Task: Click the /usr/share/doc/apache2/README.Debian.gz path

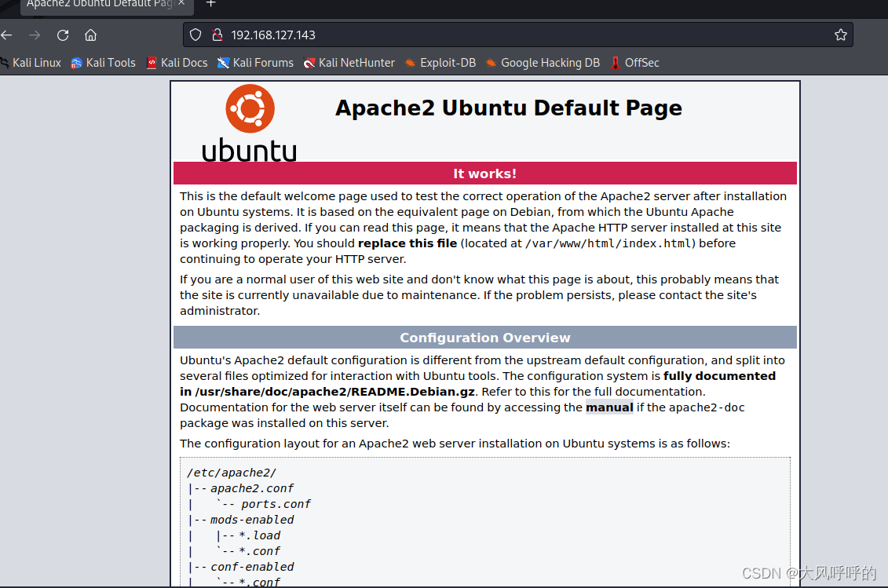Action: point(334,392)
